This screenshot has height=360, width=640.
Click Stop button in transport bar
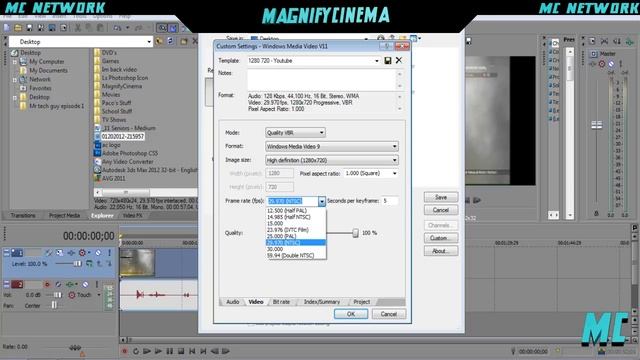point(181,351)
